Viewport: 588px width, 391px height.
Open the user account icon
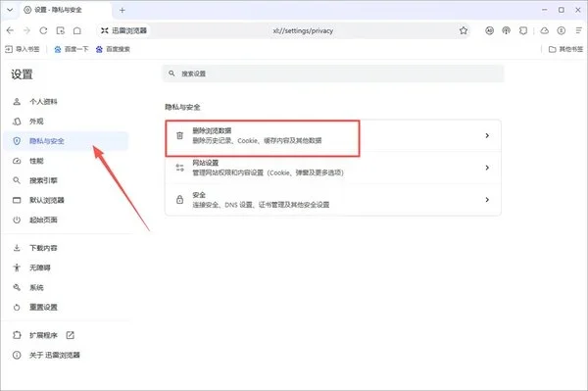[x=561, y=30]
